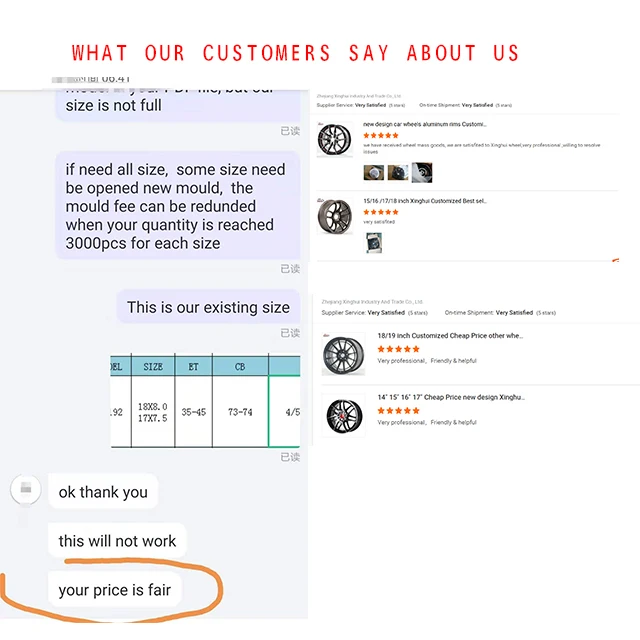Viewport: 640px width, 640px height.
Task: Click the 'your price is fair' chat message
Action: click(114, 590)
